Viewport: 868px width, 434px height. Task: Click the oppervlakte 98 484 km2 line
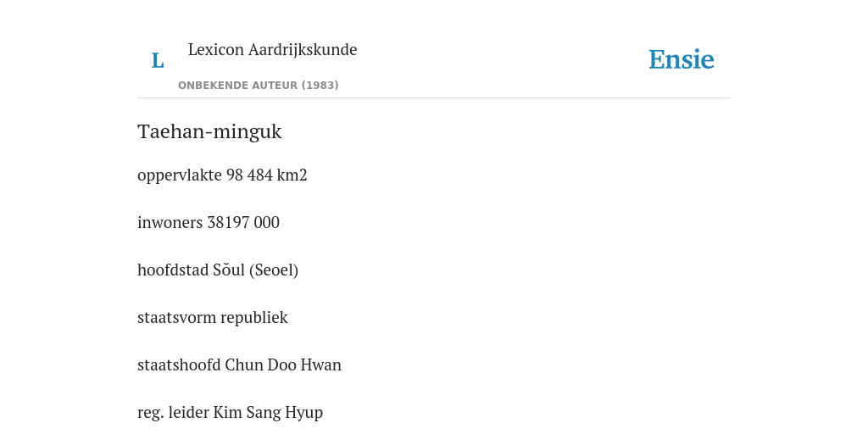[222, 175]
